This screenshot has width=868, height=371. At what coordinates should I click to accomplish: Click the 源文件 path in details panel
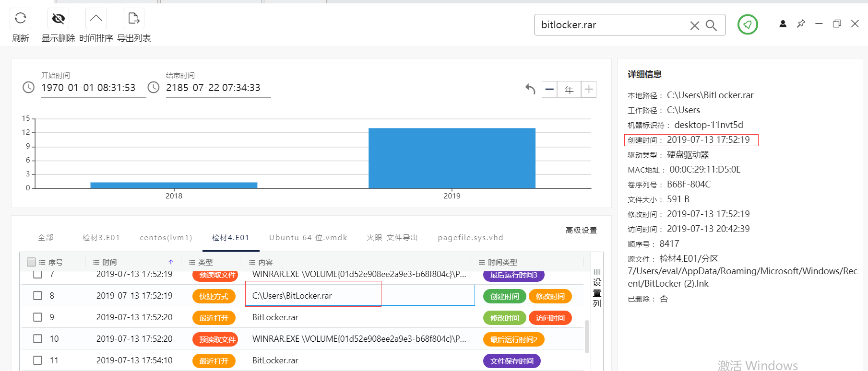[x=742, y=271]
